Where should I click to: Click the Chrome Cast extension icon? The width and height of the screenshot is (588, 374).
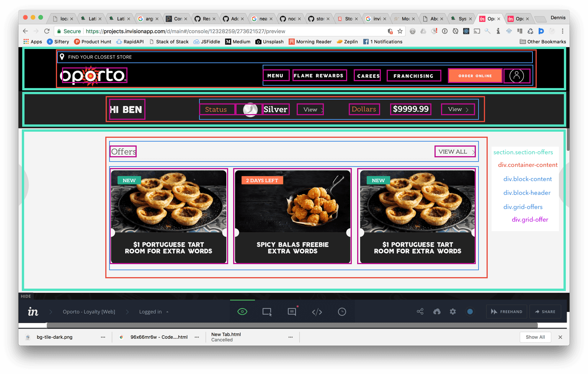(477, 31)
